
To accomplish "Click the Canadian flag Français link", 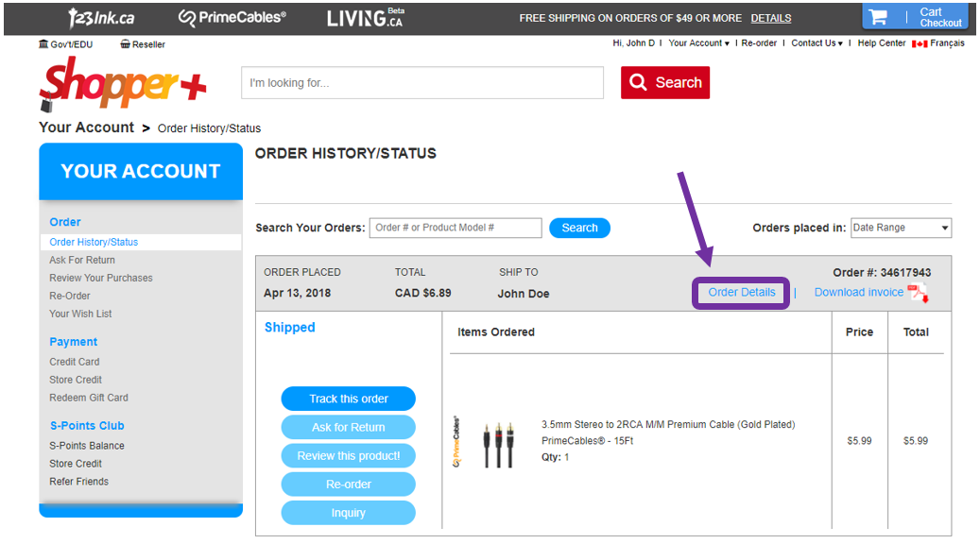I will 938,43.
